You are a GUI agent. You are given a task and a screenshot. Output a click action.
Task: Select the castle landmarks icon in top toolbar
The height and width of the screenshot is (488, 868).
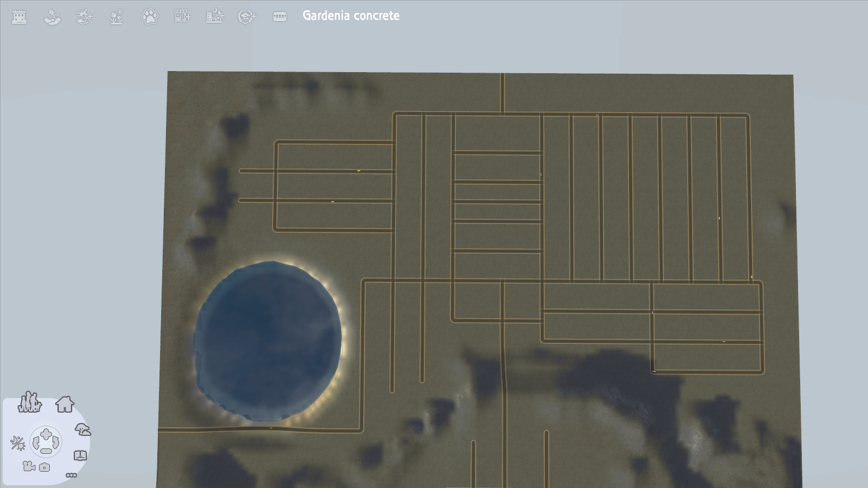click(x=20, y=16)
